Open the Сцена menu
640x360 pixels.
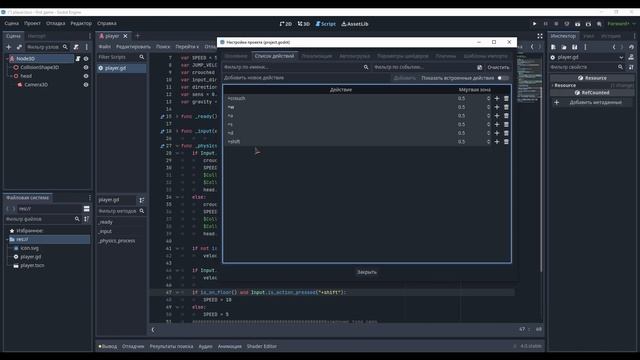tap(12, 24)
